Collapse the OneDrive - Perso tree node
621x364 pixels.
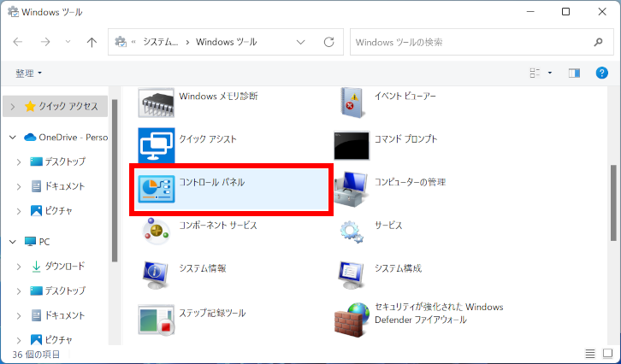(x=13, y=138)
